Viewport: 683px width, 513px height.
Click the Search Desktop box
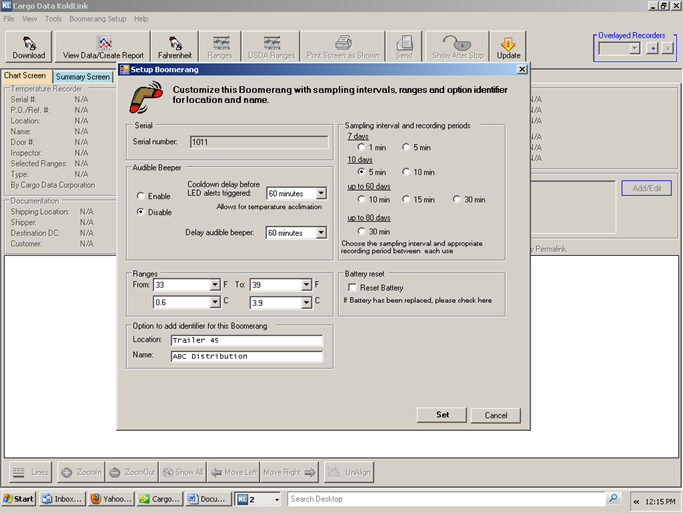point(446,499)
